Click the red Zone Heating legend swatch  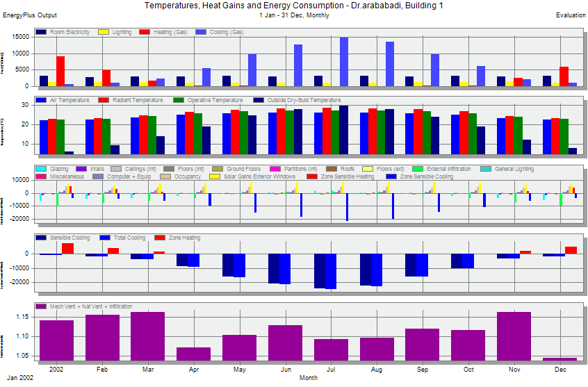coord(160,238)
